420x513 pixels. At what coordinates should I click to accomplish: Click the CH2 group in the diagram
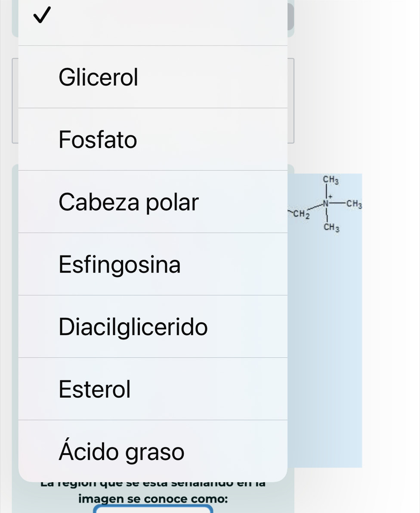(301, 213)
